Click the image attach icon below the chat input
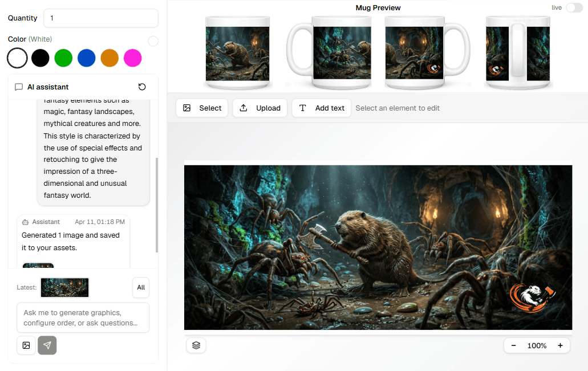 [x=26, y=345]
